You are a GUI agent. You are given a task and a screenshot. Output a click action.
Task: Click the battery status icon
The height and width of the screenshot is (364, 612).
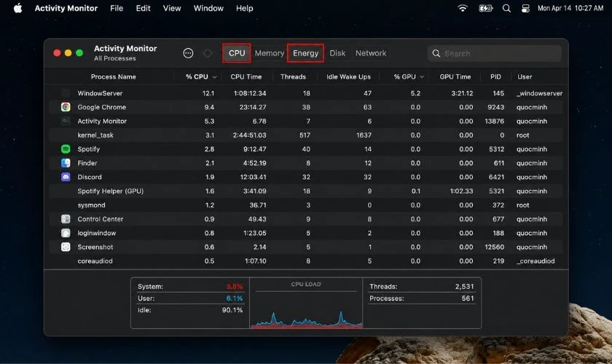coord(485,8)
